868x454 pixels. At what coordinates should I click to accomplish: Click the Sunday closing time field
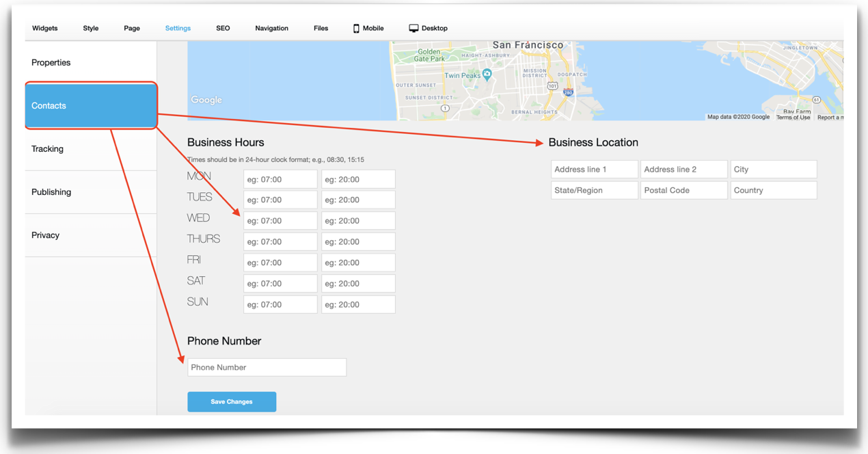point(358,304)
